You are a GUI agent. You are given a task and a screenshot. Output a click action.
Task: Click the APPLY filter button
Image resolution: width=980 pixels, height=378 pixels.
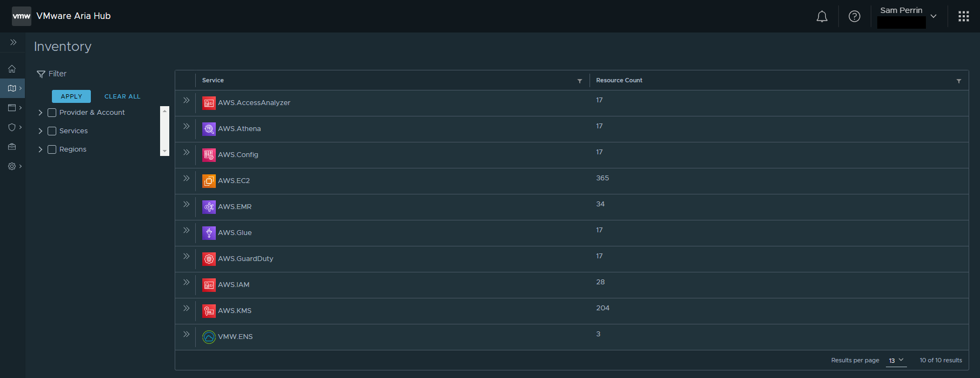[71, 96]
